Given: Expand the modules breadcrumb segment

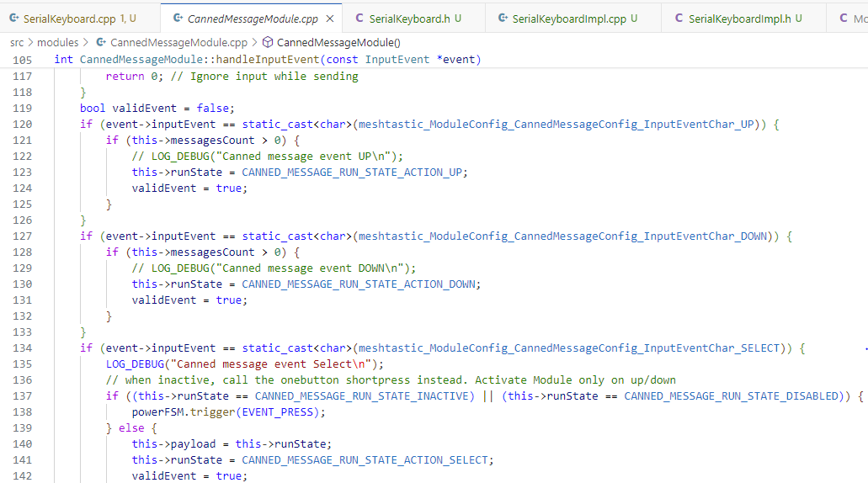Looking at the screenshot, I should pos(57,42).
